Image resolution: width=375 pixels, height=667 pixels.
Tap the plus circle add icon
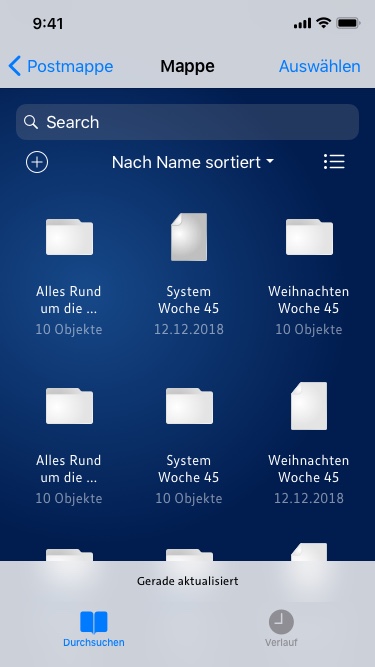pos(37,162)
